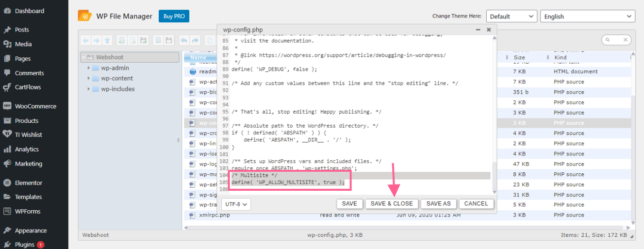Click the New file toolbar icon

133,40
